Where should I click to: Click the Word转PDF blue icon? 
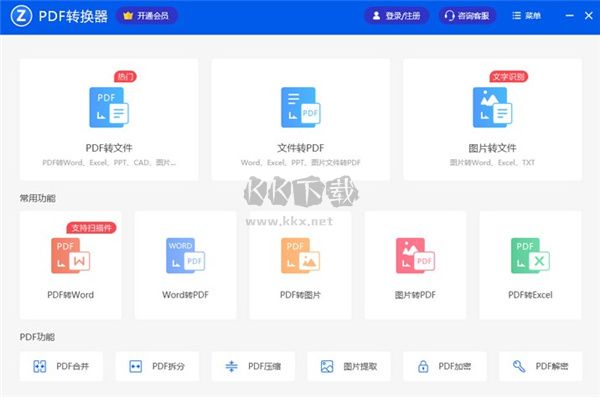pos(186,256)
